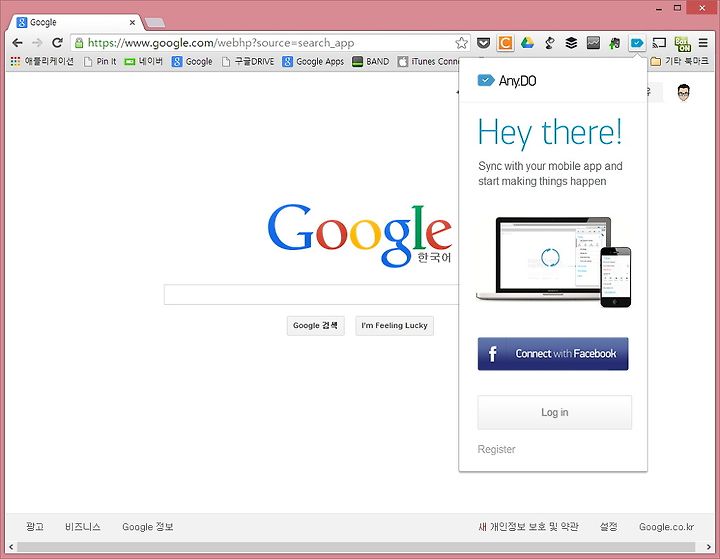The height and width of the screenshot is (559, 720).
Task: Open the Google.co.kr footer link
Action: point(666,527)
